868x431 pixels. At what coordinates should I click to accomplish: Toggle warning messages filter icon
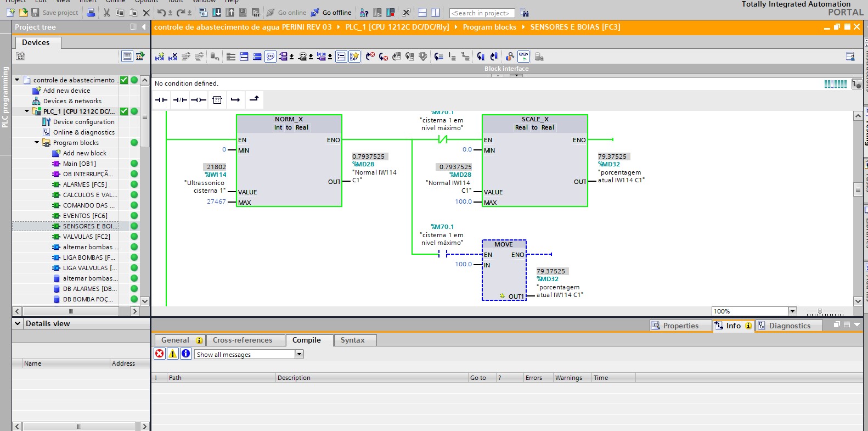click(x=173, y=354)
